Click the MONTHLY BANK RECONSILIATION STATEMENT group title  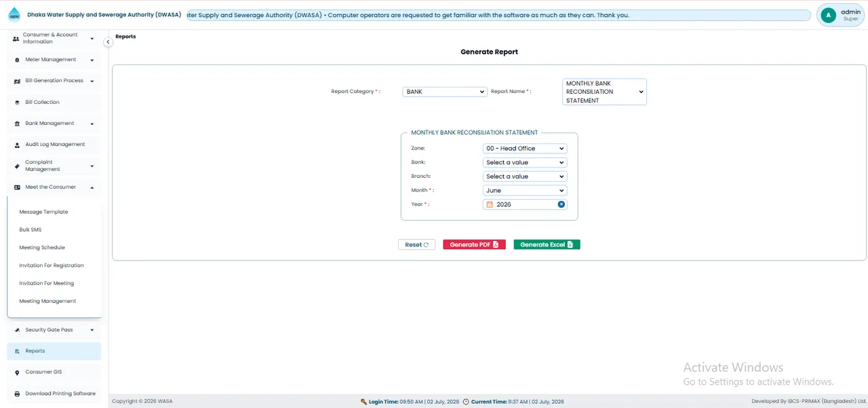coord(475,133)
